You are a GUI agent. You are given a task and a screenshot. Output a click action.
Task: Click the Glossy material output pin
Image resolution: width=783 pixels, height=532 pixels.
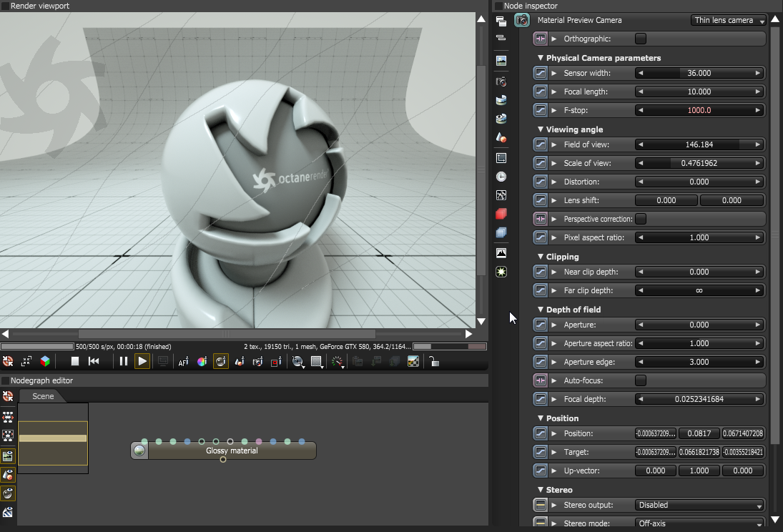[223, 460]
